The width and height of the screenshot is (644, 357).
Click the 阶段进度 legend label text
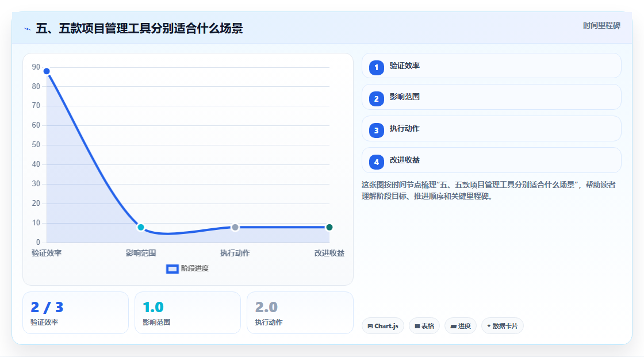point(195,268)
